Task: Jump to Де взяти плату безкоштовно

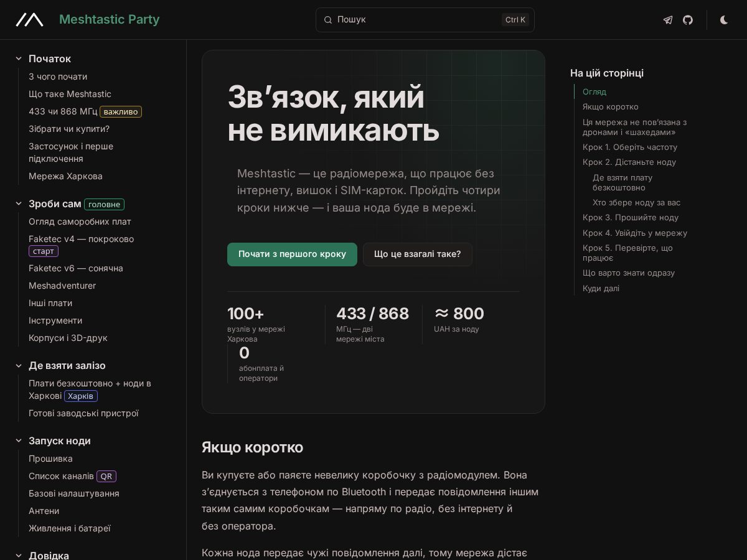Action: [622, 182]
